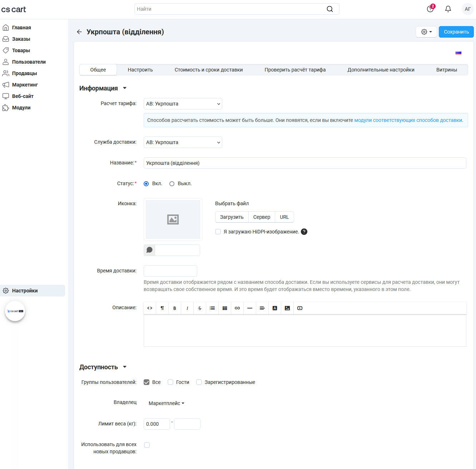Image resolution: width=476 pixels, height=469 pixels.
Task: Click the HiDPI help question mark icon
Action: pos(304,232)
